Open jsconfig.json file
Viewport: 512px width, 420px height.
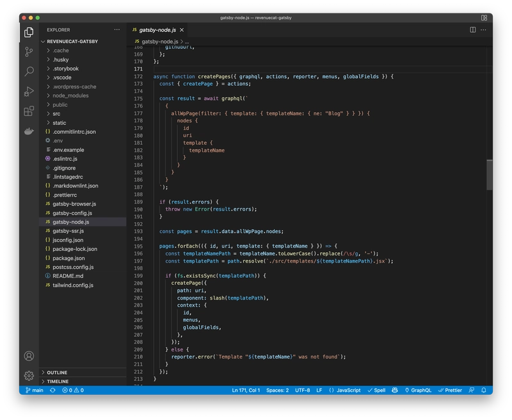click(83, 240)
